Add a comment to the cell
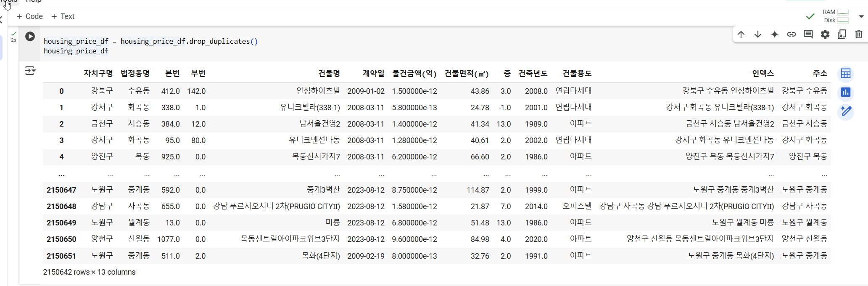 pyautogui.click(x=808, y=34)
